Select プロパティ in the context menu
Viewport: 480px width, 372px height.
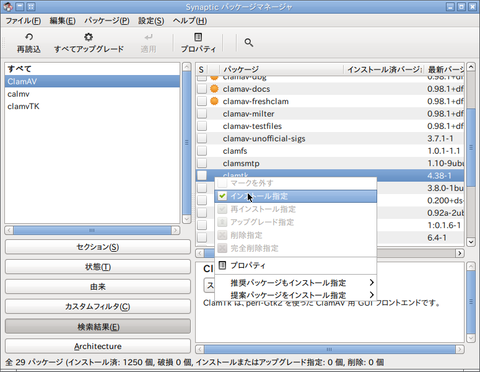[x=296, y=265]
